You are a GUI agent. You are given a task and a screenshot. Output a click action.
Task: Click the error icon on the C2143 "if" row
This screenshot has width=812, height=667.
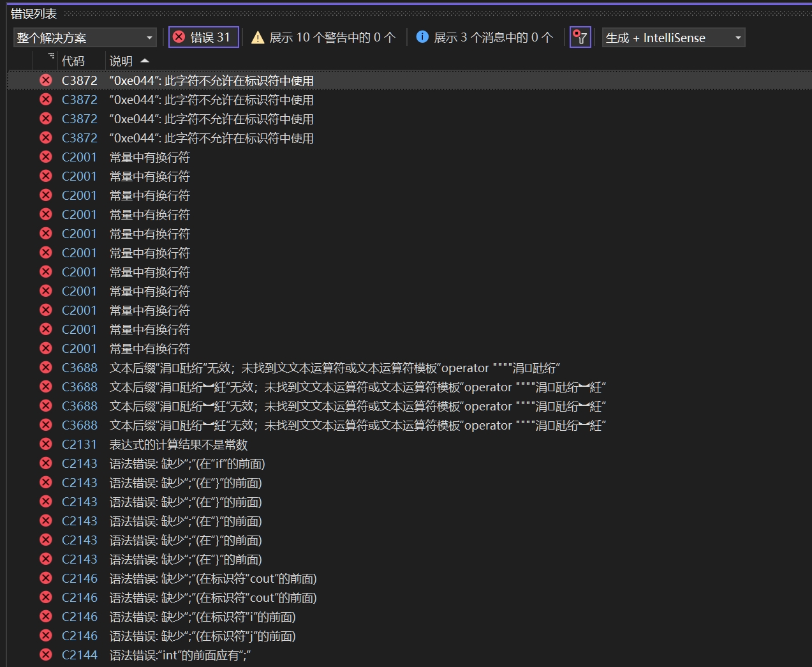coord(46,463)
